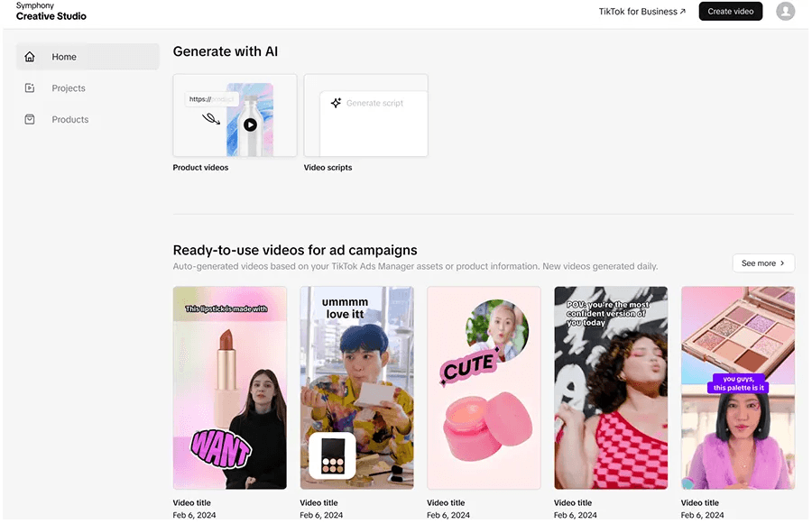Open the TikTok for Business link
Image resolution: width=812 pixels, height=524 pixels.
642,12
